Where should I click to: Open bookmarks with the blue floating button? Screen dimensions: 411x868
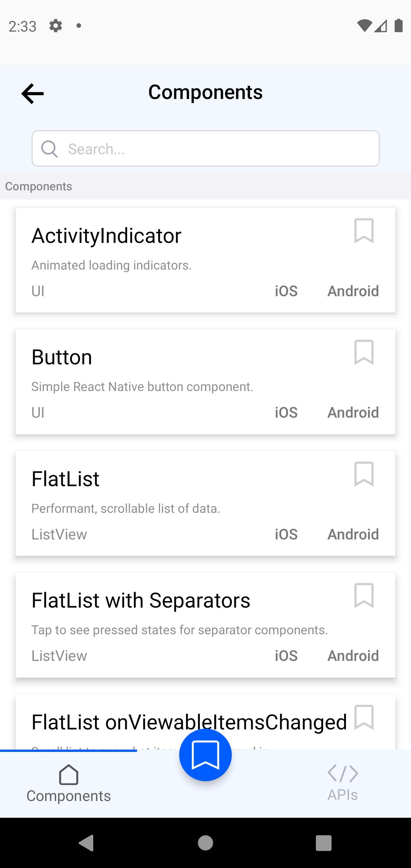205,755
